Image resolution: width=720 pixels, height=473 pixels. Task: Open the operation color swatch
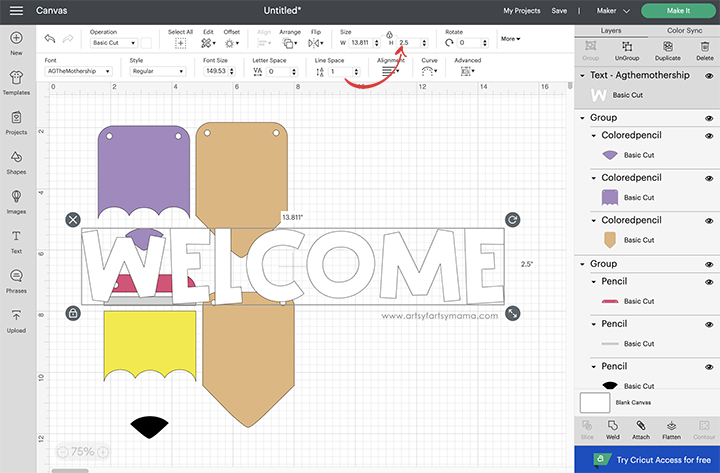point(146,43)
